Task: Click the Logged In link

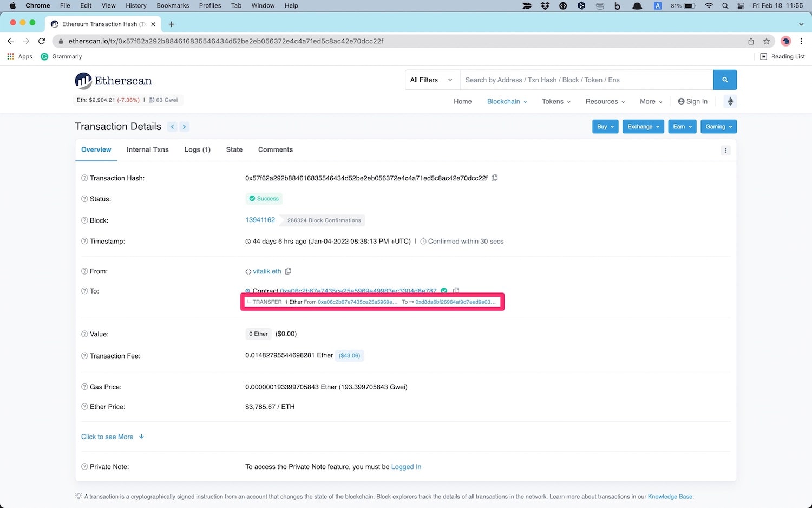Action: 406,467
